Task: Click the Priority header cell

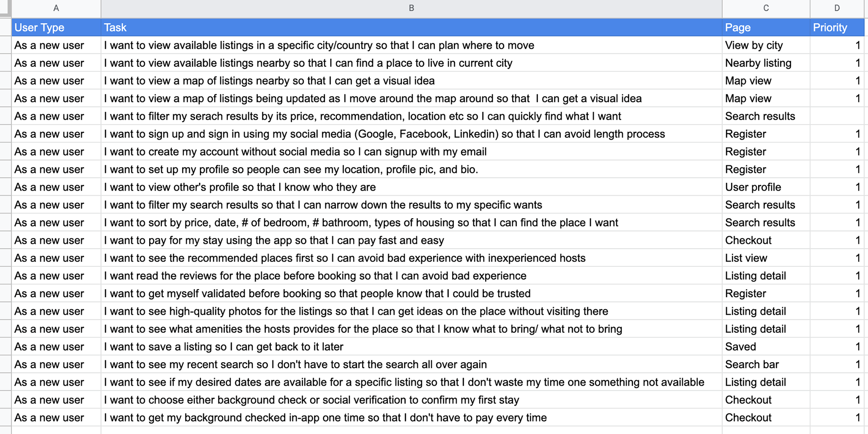Action: click(837, 28)
